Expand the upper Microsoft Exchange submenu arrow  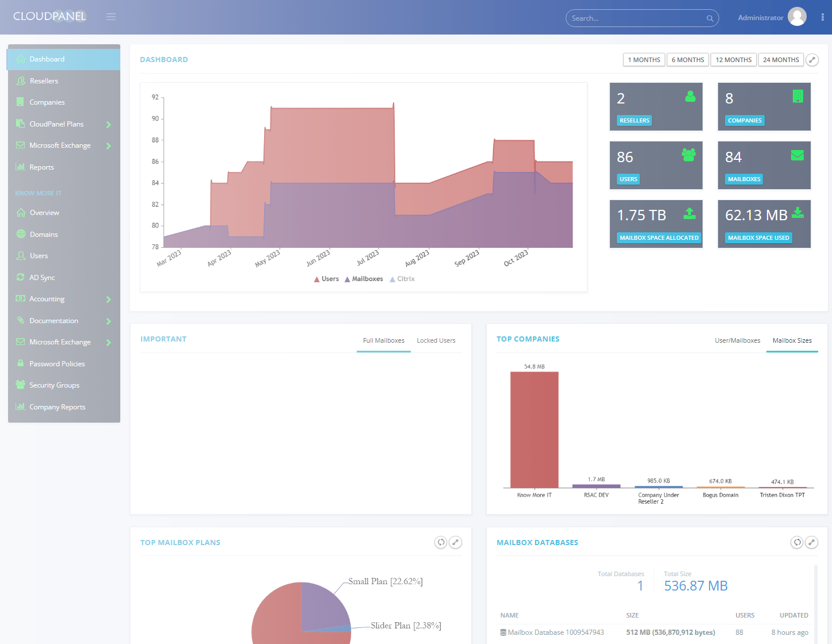(x=109, y=145)
